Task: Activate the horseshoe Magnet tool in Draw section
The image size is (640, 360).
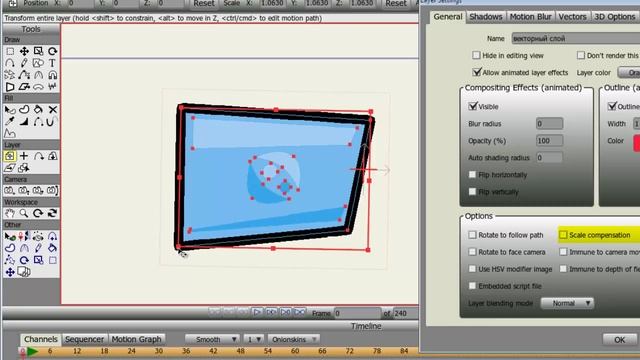Action: 53,75
